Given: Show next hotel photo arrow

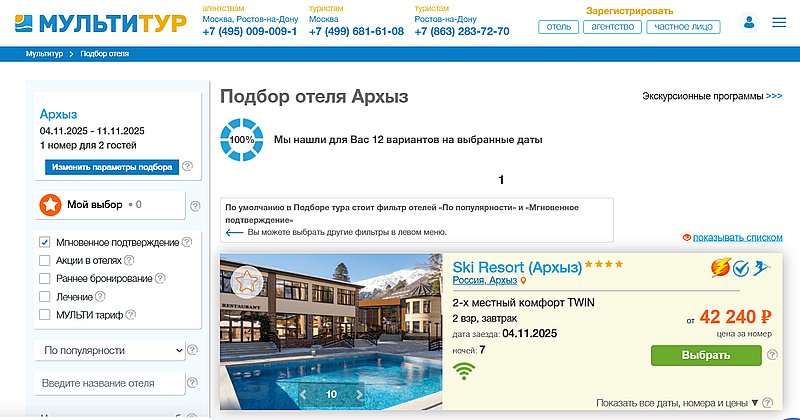Looking at the screenshot, I should pos(359,394).
